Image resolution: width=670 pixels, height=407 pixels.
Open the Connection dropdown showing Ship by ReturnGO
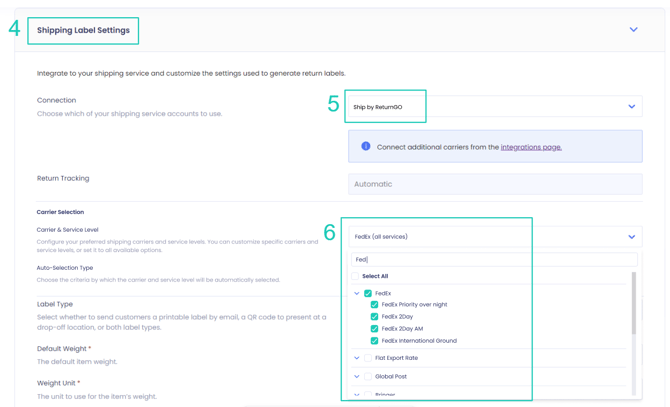point(494,107)
